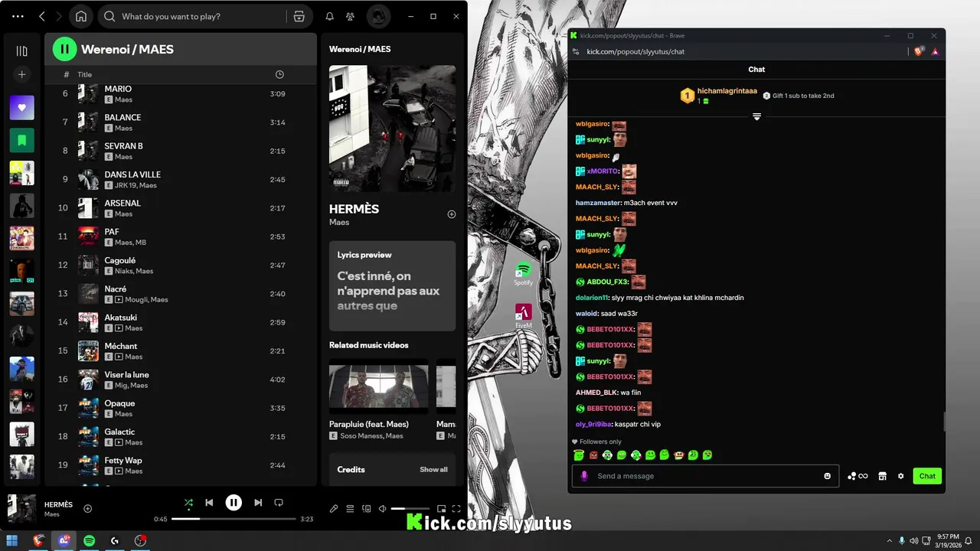The width and height of the screenshot is (980, 551).
Task: Enter Spotify full screen mode
Action: pyautogui.click(x=456, y=508)
